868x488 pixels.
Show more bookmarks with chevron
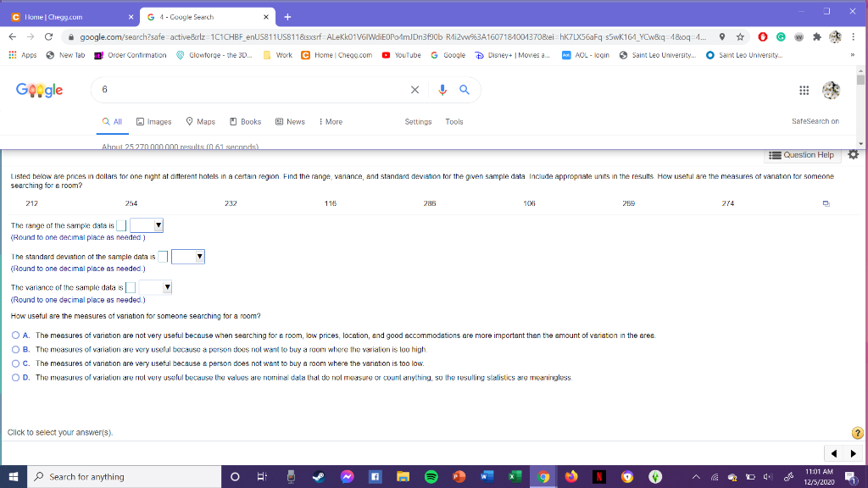853,55
